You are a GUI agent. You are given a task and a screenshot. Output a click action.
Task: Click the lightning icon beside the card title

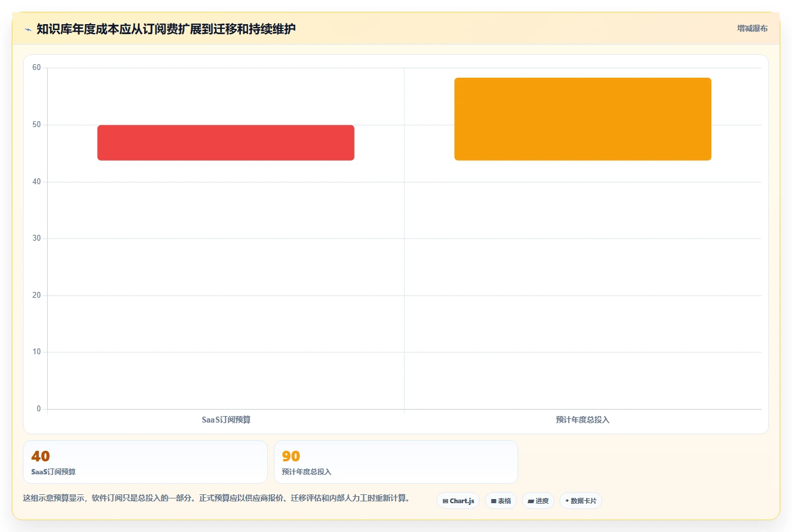click(x=28, y=29)
